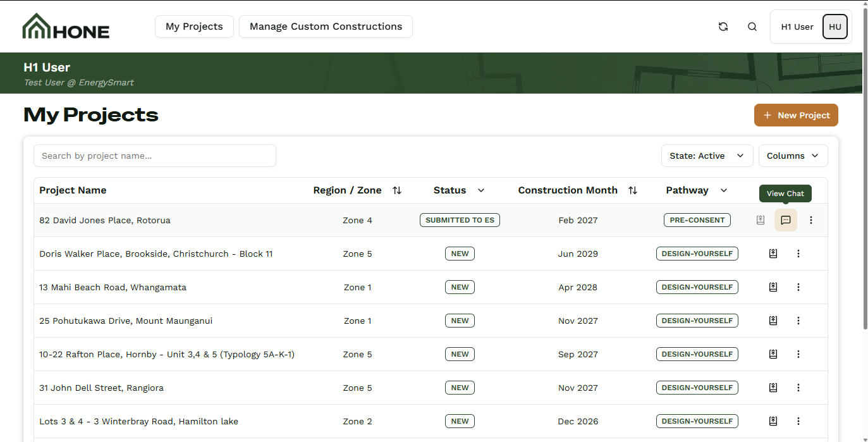Focus the Search by project name field
This screenshot has height=442, width=868.
(155, 156)
